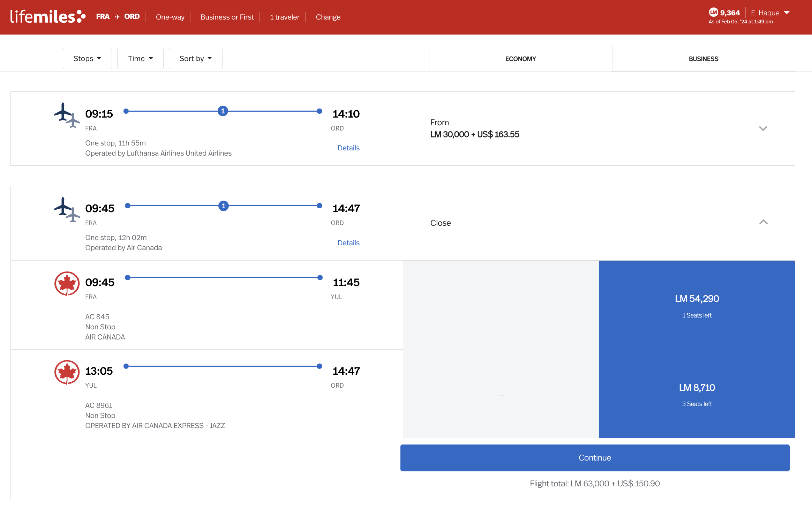Click the Continue button

(x=595, y=458)
